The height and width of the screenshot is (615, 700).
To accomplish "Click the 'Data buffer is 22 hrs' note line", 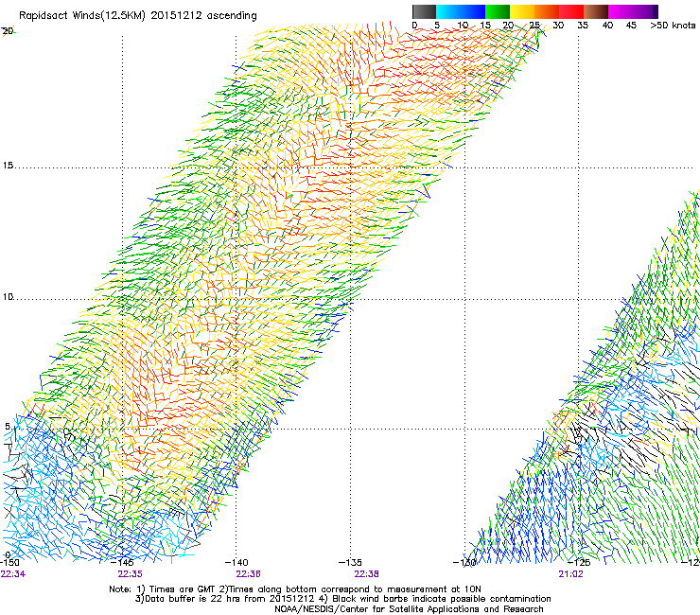I will click(343, 599).
